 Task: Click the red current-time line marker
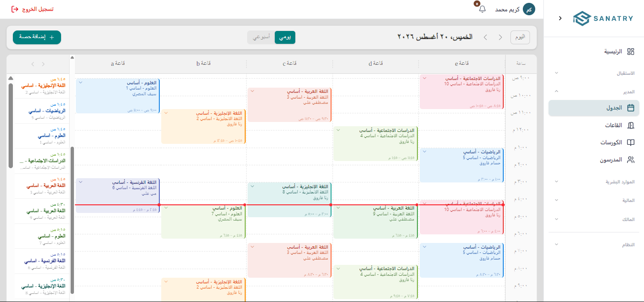[289, 205]
